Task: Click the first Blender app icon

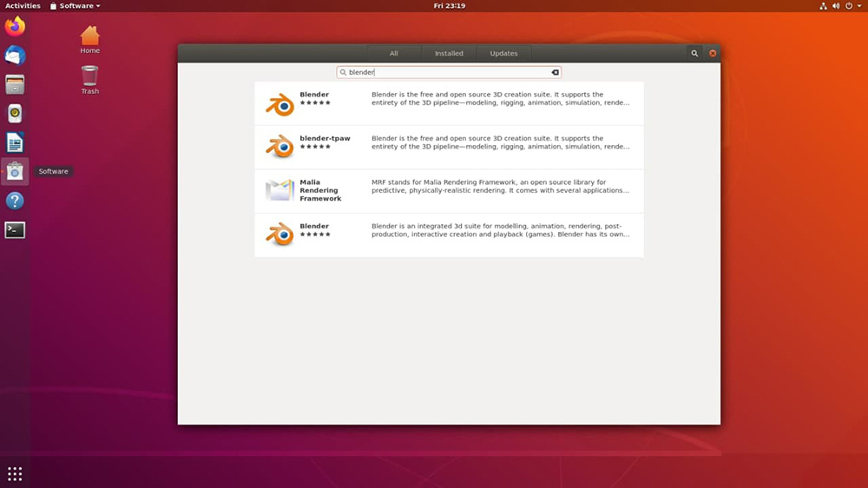Action: click(279, 103)
